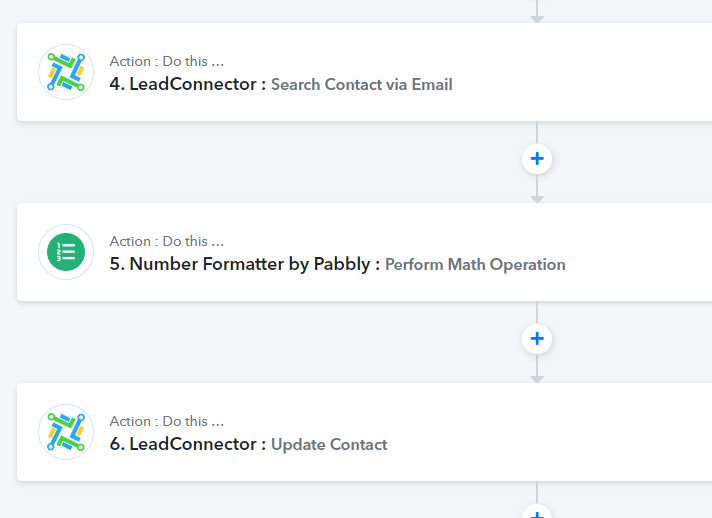This screenshot has height=518, width=712.
Task: Click the LeadConnector icon on step 4
Action: 66,72
